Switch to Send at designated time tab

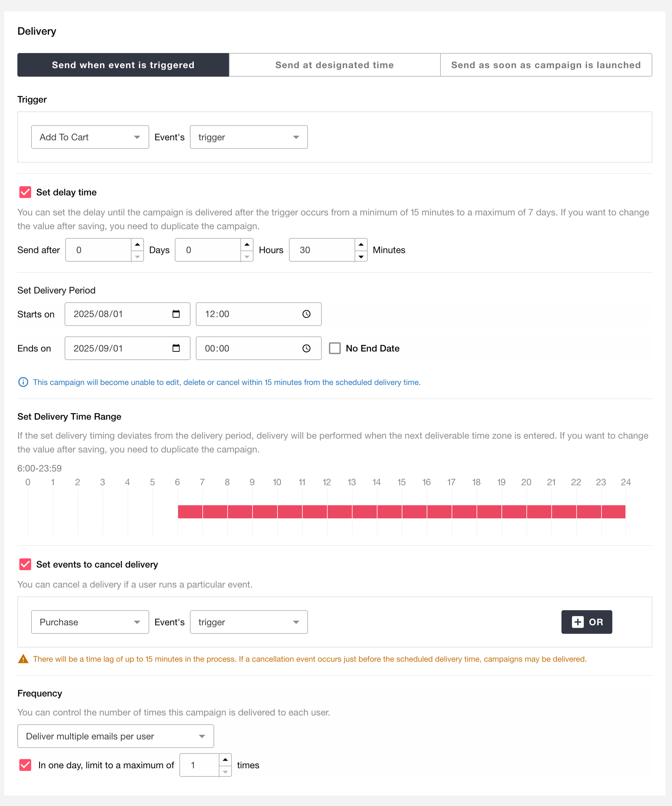tap(334, 65)
